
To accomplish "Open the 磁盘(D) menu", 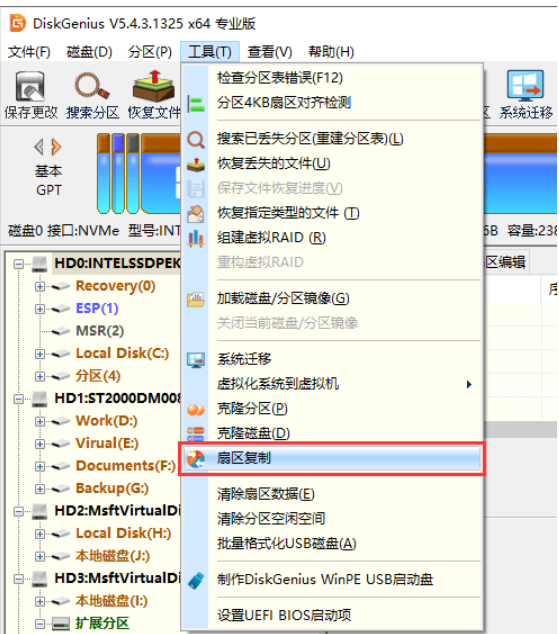I will (89, 52).
